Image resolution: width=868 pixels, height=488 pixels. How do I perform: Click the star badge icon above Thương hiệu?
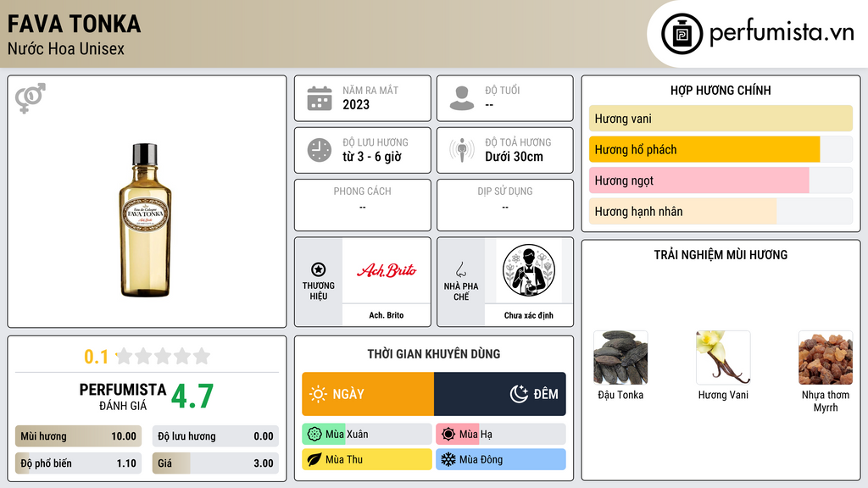click(x=319, y=269)
